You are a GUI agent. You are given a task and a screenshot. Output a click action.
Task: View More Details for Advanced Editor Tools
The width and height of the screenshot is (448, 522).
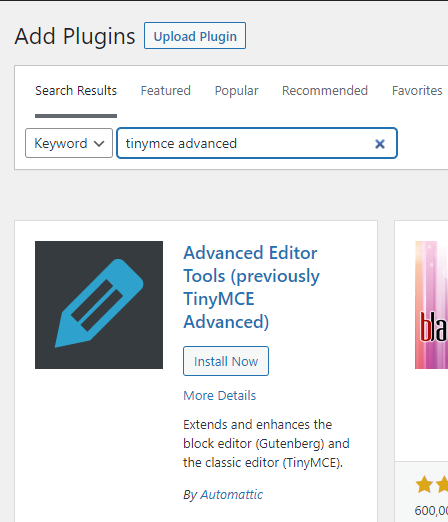coord(220,396)
